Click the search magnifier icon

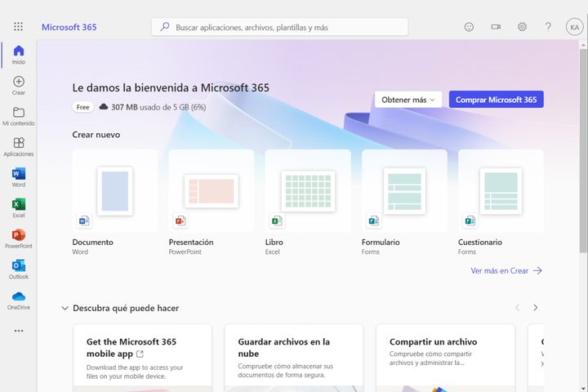pos(165,27)
